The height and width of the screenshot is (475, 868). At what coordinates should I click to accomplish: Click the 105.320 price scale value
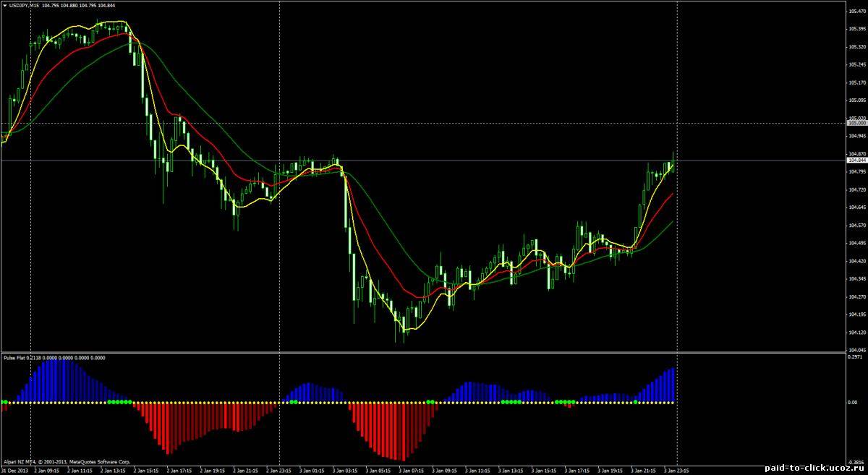coord(856,47)
